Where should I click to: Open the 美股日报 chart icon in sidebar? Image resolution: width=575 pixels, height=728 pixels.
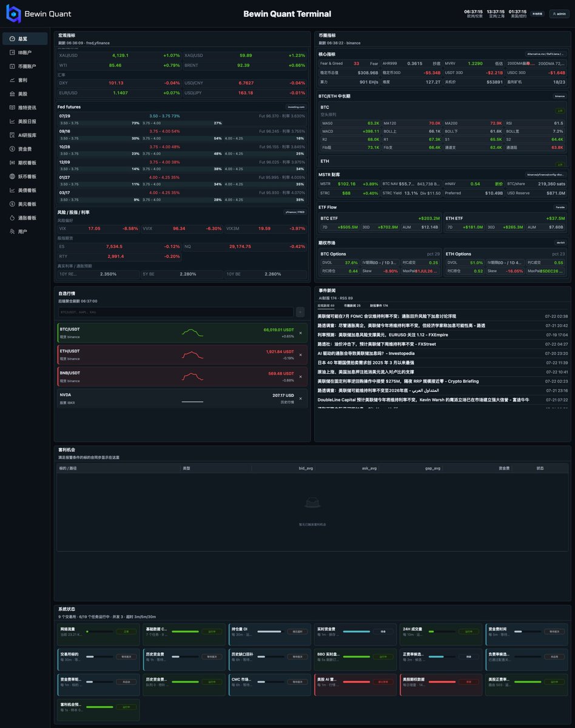12,121
